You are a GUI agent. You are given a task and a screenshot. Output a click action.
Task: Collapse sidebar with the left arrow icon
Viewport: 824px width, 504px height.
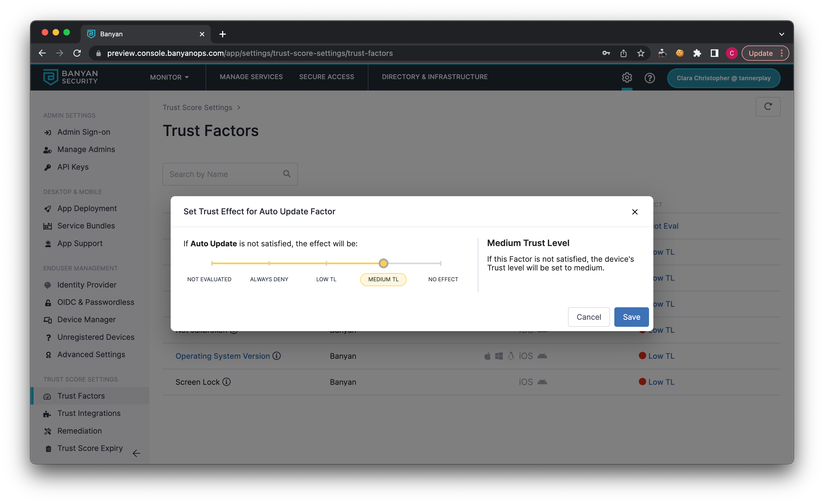click(x=136, y=453)
